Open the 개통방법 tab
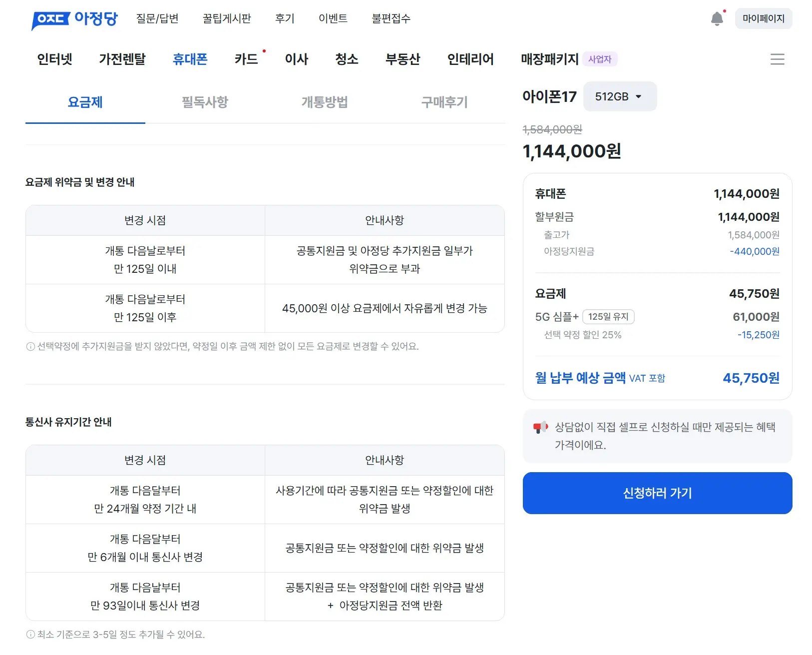Image resolution: width=812 pixels, height=655 pixels. coord(325,102)
